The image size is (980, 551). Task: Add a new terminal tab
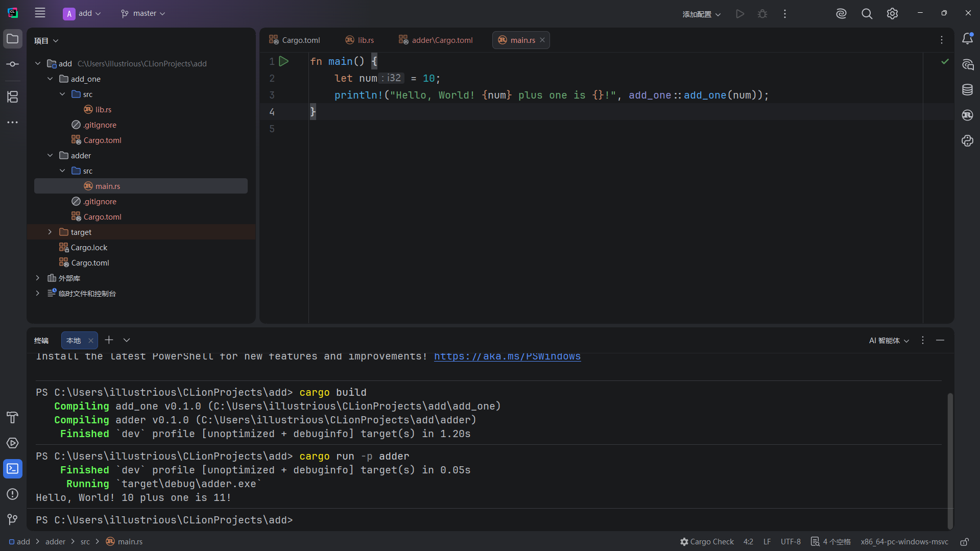(109, 340)
